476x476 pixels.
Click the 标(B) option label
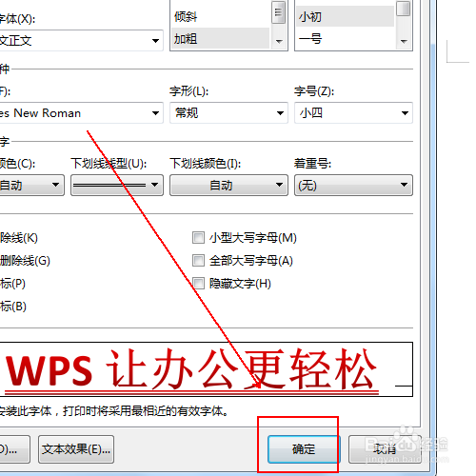pos(13,307)
